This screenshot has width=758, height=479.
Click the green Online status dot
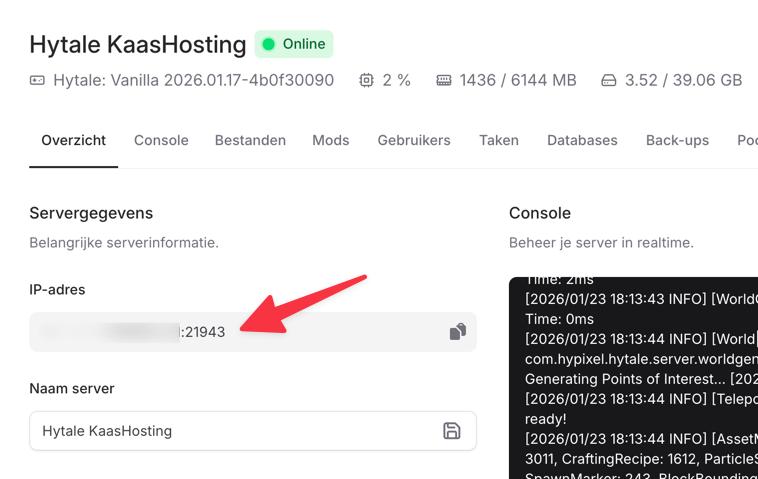[268, 44]
